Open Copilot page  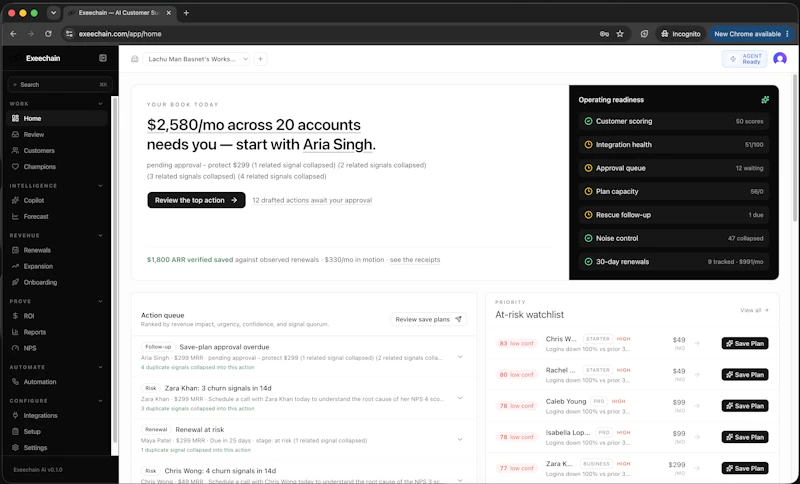57,200
